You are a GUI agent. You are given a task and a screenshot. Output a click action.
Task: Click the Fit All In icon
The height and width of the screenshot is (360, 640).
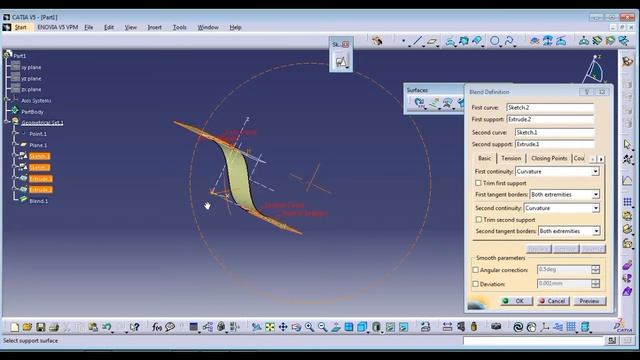click(270, 327)
